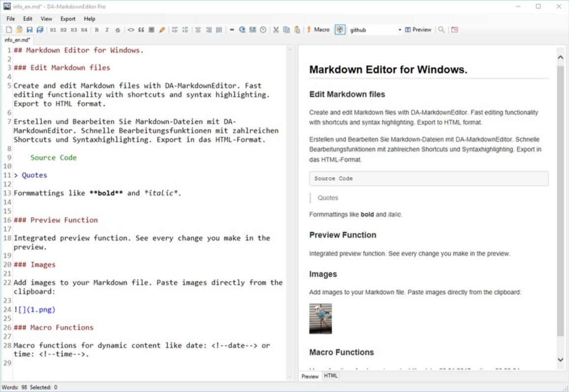Click the preview scrollbar down arrow
The height and width of the screenshot is (392, 569).
point(560,360)
